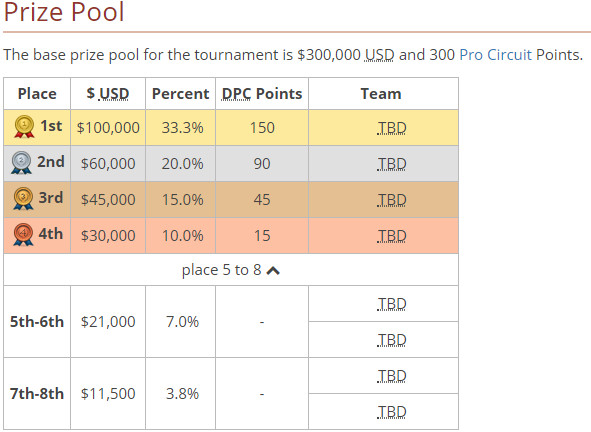Click the TBD team for 3rd place
591x432 pixels.
point(392,200)
